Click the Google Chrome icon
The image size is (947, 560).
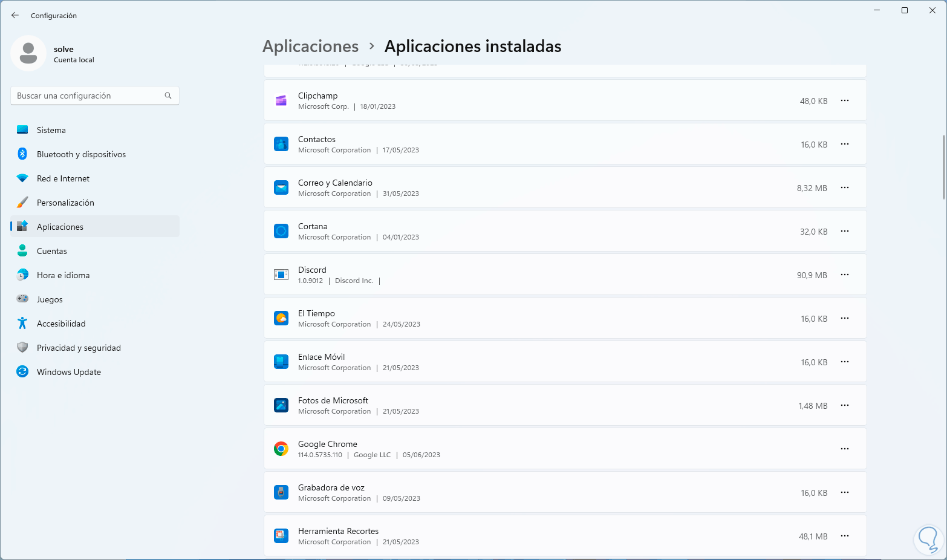pos(281,449)
